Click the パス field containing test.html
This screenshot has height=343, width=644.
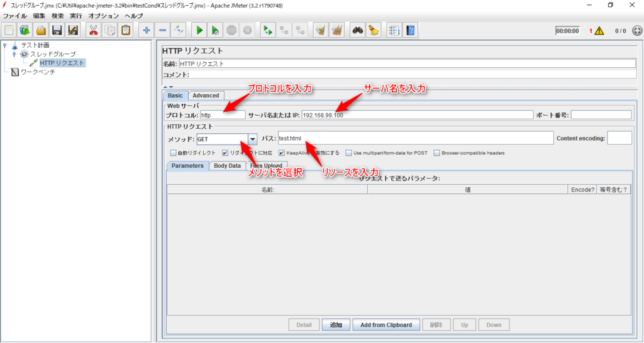click(x=416, y=138)
